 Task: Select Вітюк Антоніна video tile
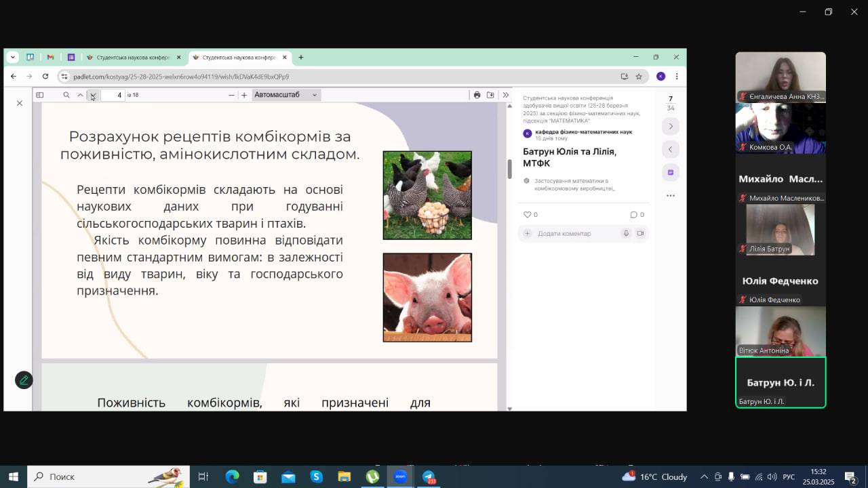(x=781, y=331)
